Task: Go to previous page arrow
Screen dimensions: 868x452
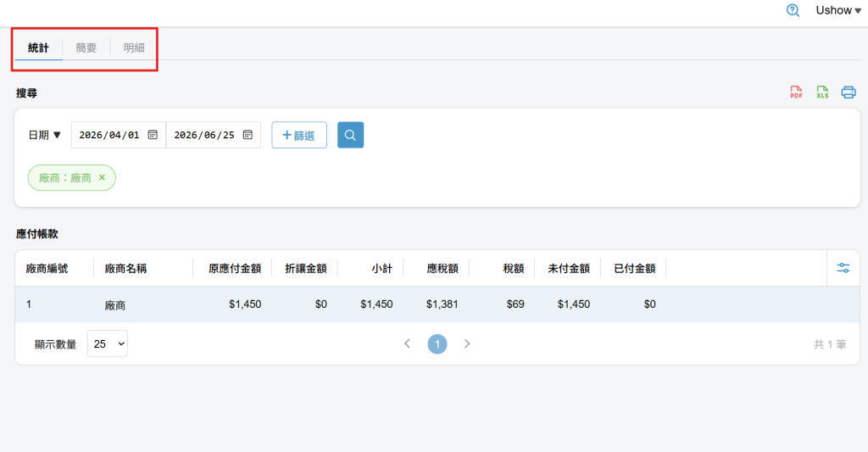Action: 408,343
